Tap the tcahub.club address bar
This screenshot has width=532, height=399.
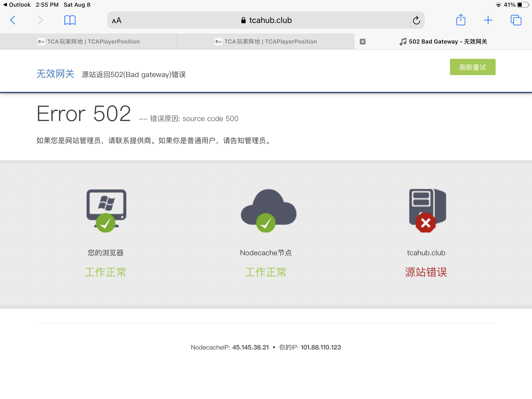click(x=266, y=20)
